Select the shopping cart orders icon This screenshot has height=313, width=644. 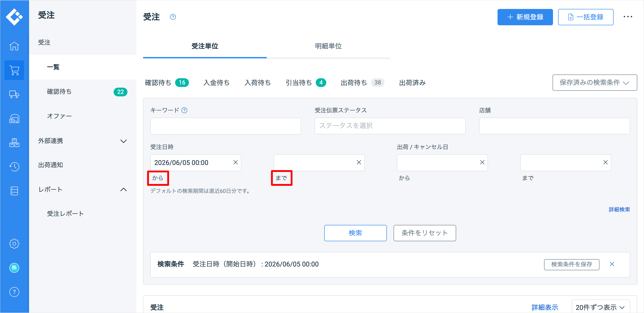(x=14, y=70)
